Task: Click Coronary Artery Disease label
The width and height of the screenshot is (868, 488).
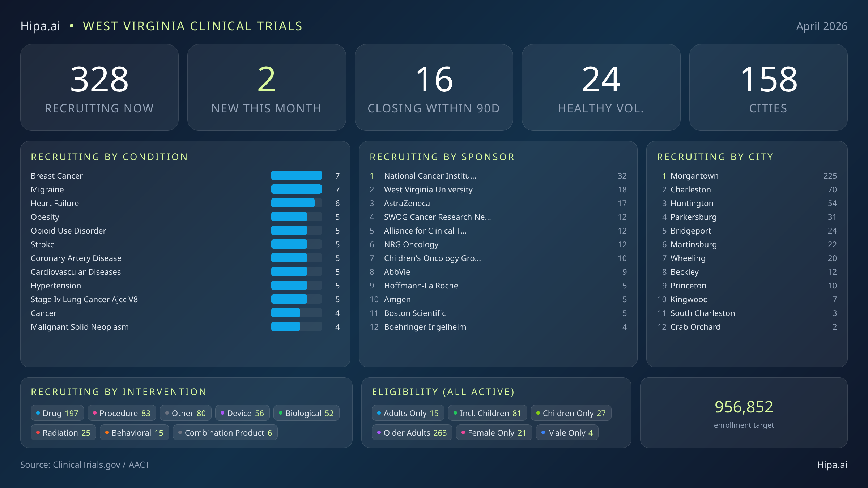Action: (76, 258)
